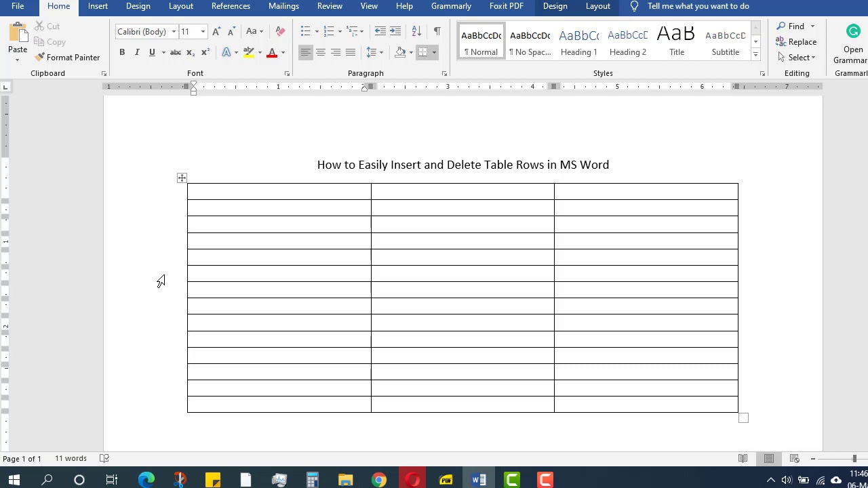Switch to Web Layout view icon
The width and height of the screenshot is (868, 488).
pos(794,459)
